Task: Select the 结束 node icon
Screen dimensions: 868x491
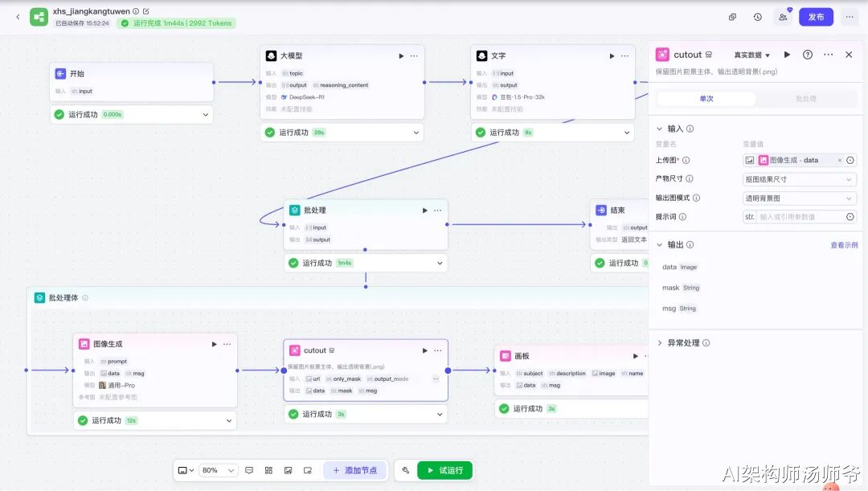Action: pos(601,211)
